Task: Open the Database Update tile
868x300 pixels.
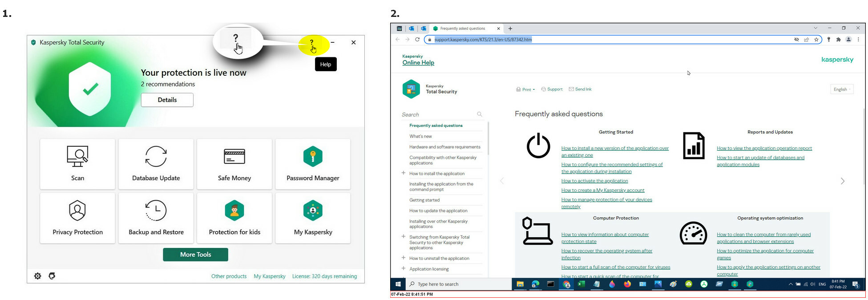Action: (x=156, y=164)
